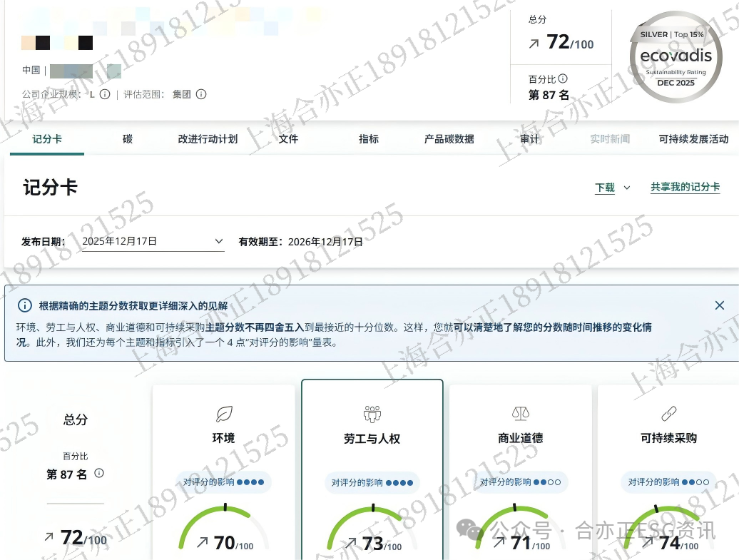Viewport: 739px width, 560px height.
Task: Click the 下载 button
Action: [603, 188]
